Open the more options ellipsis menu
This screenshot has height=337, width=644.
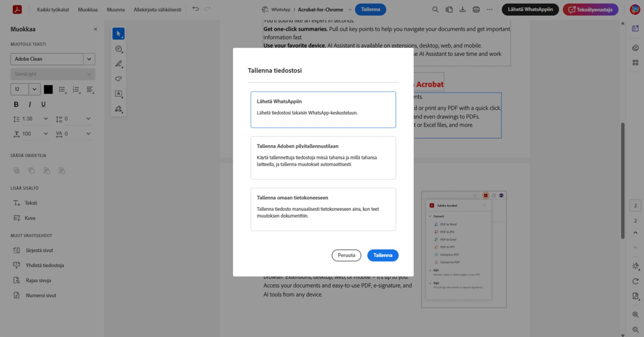pyautogui.click(x=490, y=9)
